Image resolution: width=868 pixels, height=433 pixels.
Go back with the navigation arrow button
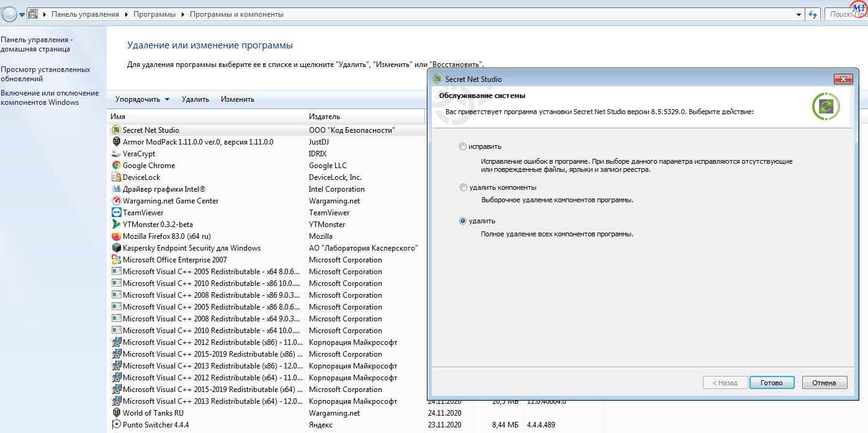pos(9,14)
